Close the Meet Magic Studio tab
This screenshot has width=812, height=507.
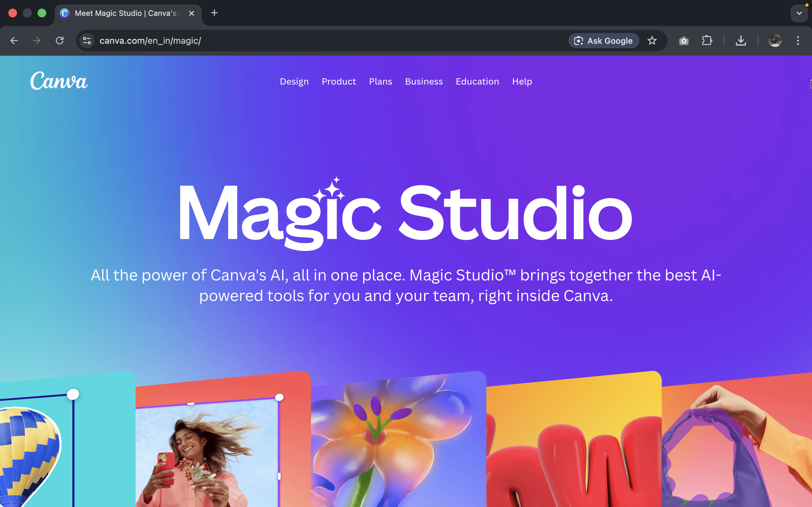(x=192, y=13)
